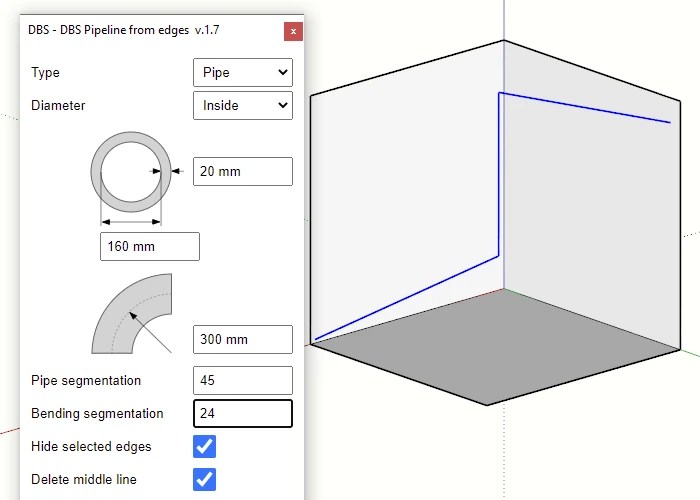Click the wall thickness field showing 20 mm

[243, 171]
